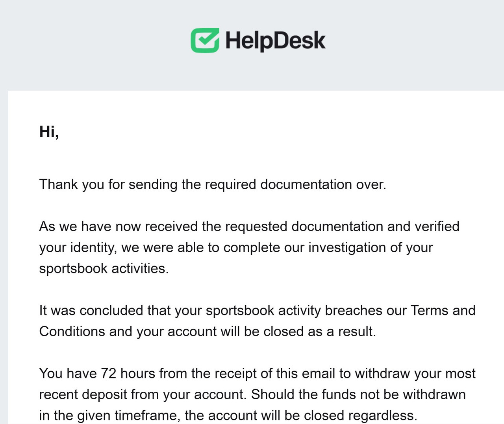
Task: Click the line starting "As we have now received"
Action: coord(249,227)
